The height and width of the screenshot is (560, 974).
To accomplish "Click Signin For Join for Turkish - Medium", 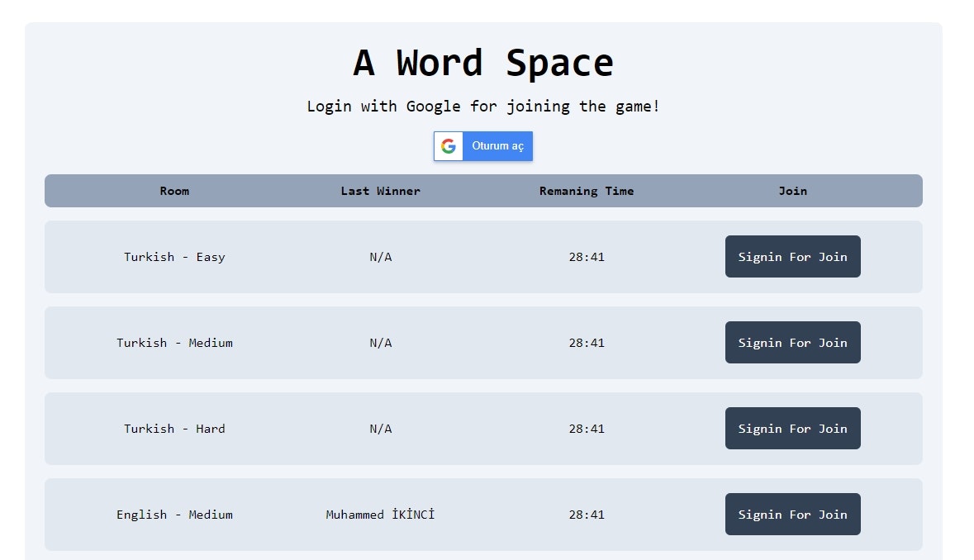I will coord(792,343).
